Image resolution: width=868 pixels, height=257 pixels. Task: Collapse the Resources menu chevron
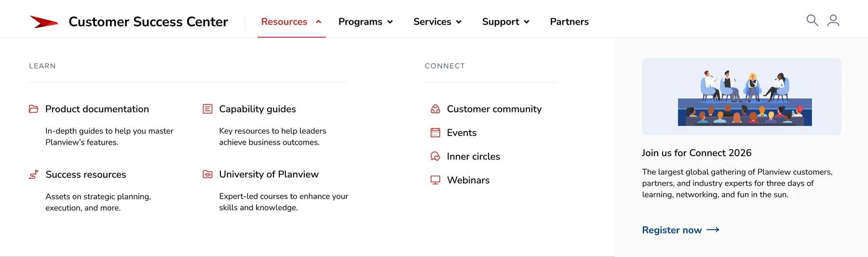[x=318, y=22]
